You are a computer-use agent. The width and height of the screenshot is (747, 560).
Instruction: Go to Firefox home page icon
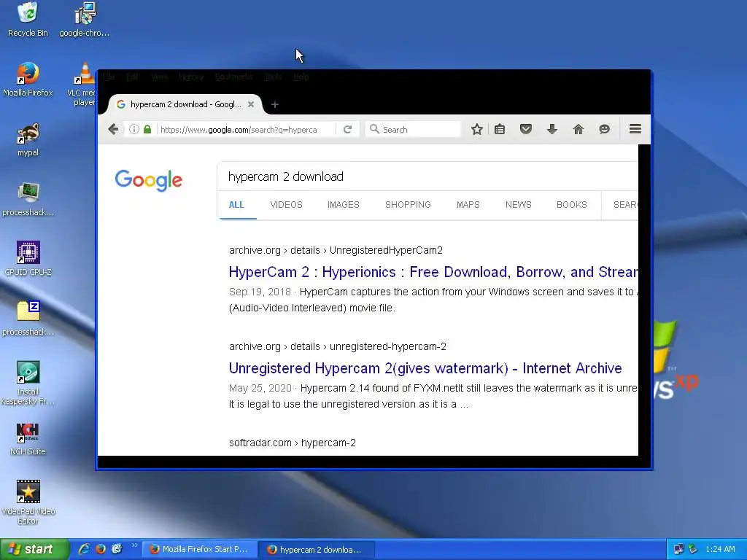pyautogui.click(x=578, y=129)
